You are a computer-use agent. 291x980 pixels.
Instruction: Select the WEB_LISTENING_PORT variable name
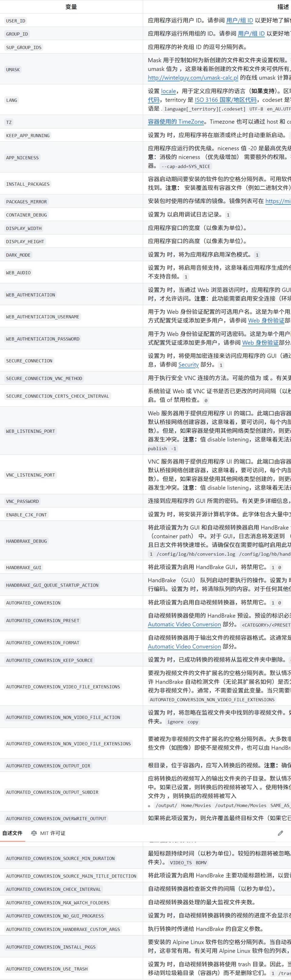tap(30, 431)
